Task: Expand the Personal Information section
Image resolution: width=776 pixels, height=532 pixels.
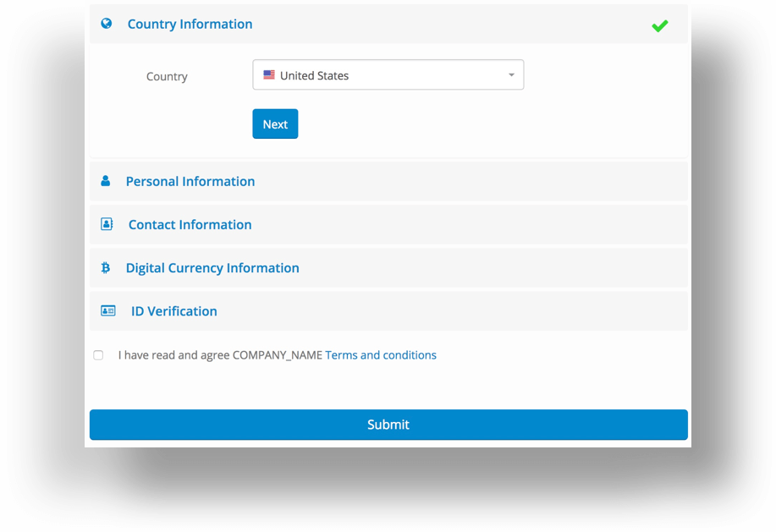Action: pyautogui.click(x=388, y=182)
